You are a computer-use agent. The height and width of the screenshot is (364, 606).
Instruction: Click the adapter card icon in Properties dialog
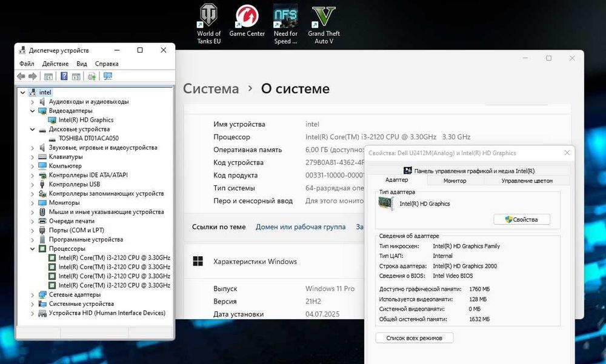(x=385, y=204)
